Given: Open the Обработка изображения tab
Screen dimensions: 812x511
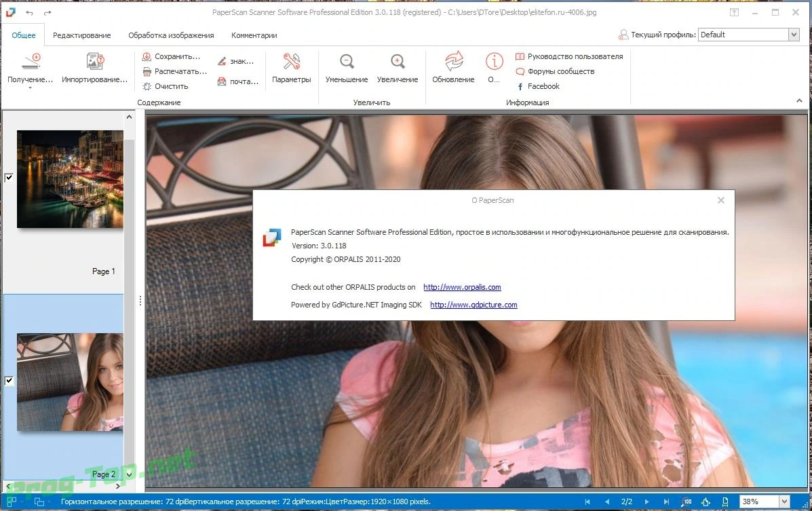Looking at the screenshot, I should (x=171, y=35).
